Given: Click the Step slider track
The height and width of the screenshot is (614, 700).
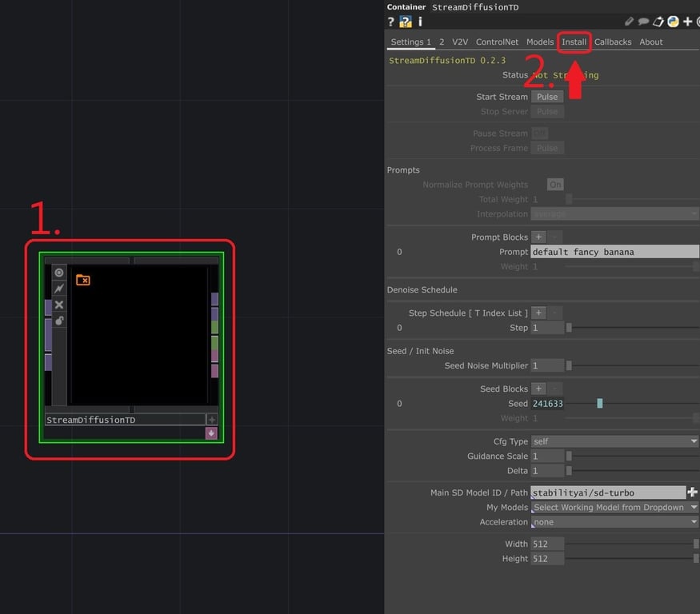Looking at the screenshot, I should point(632,328).
